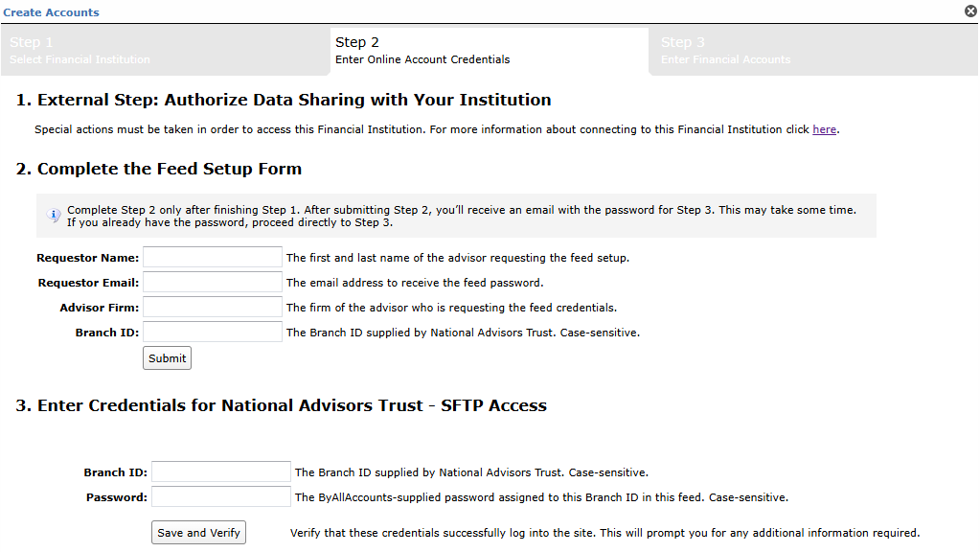Follow the 'here' link for connection information

click(x=824, y=129)
